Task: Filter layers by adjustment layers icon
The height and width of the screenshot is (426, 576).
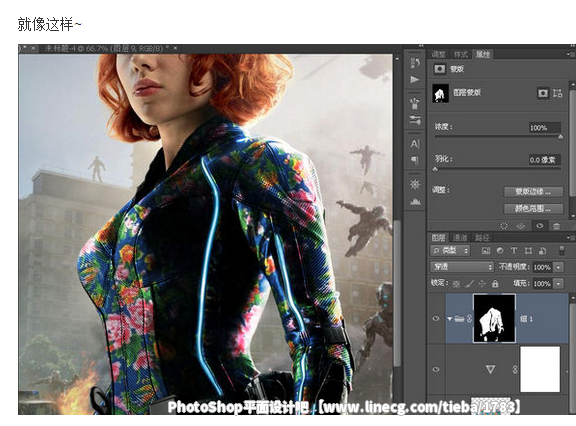Action: [x=500, y=251]
